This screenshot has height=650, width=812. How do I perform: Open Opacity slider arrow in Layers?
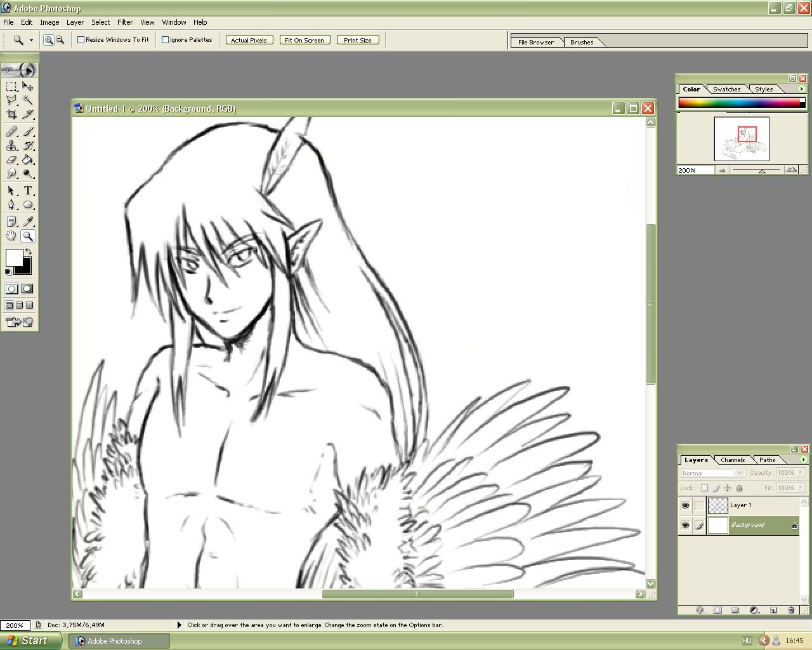point(802,472)
